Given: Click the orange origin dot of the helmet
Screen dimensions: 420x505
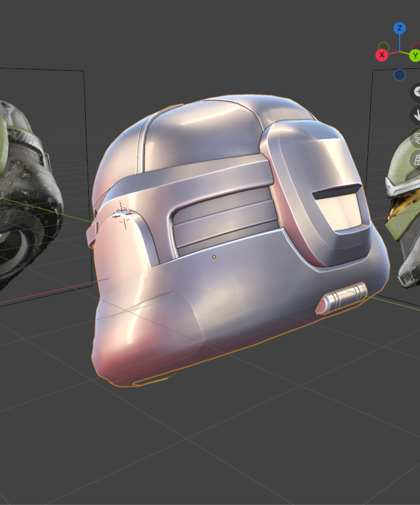Looking at the screenshot, I should click(x=214, y=257).
